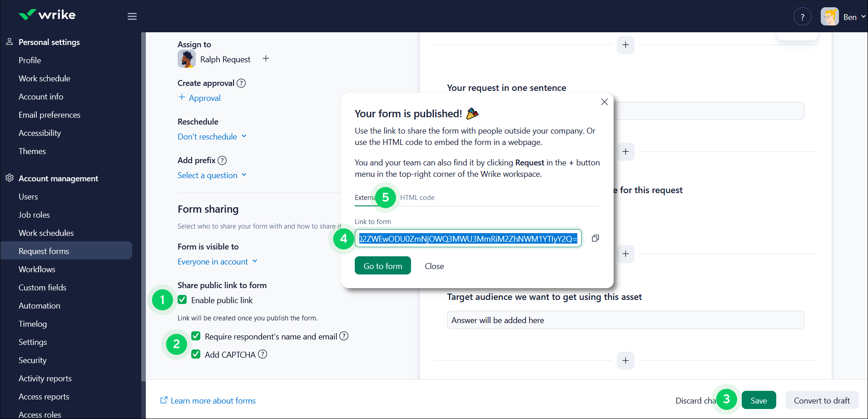
Task: Toggle the Add CAPTCHA checkbox
Action: [x=196, y=354]
